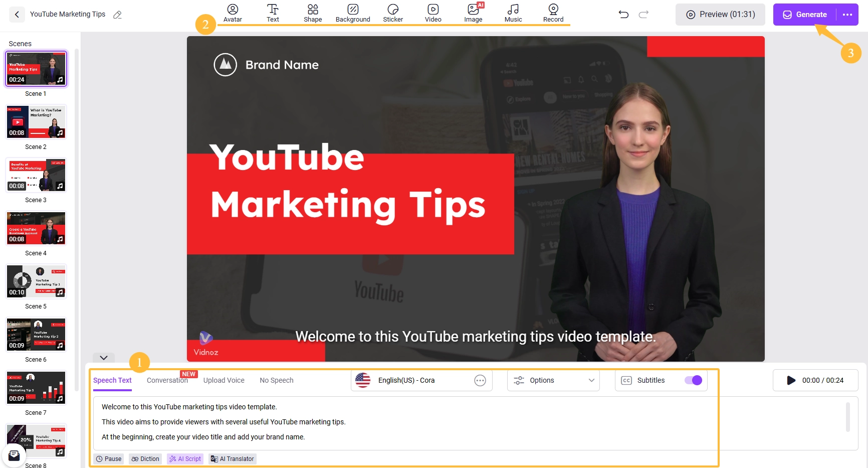Open the AI Image tool

pos(473,13)
